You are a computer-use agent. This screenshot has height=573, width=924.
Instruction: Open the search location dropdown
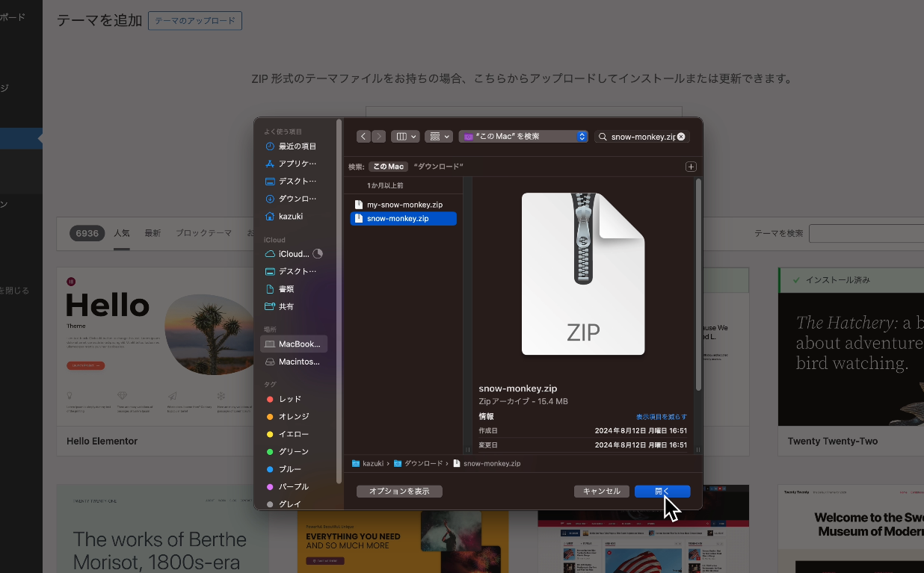point(523,136)
